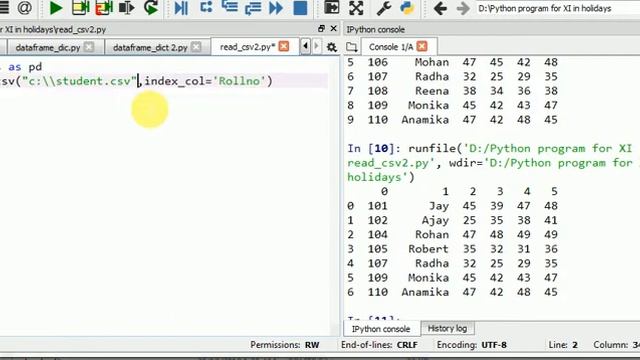Click the name 'Mohan' in upper output

coord(432,62)
